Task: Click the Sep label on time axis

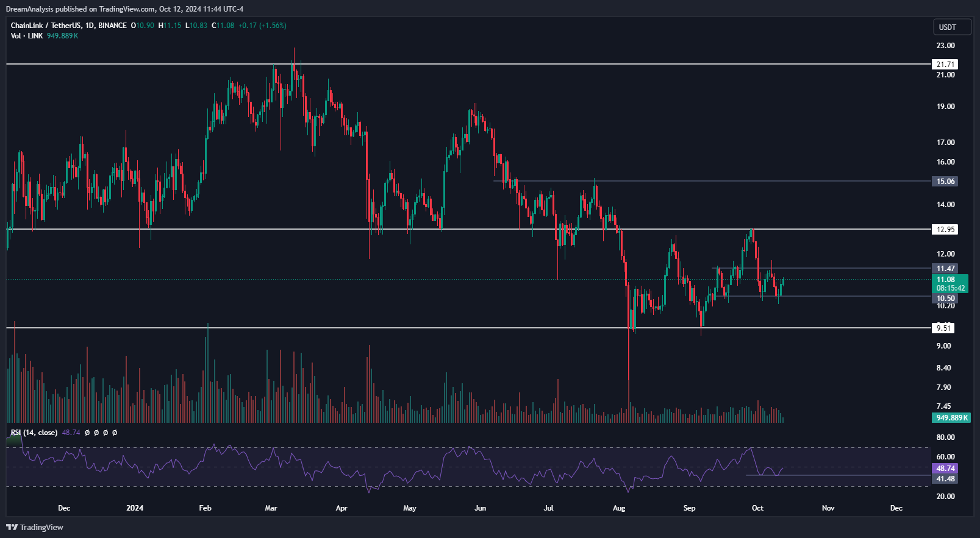Action: (x=689, y=508)
